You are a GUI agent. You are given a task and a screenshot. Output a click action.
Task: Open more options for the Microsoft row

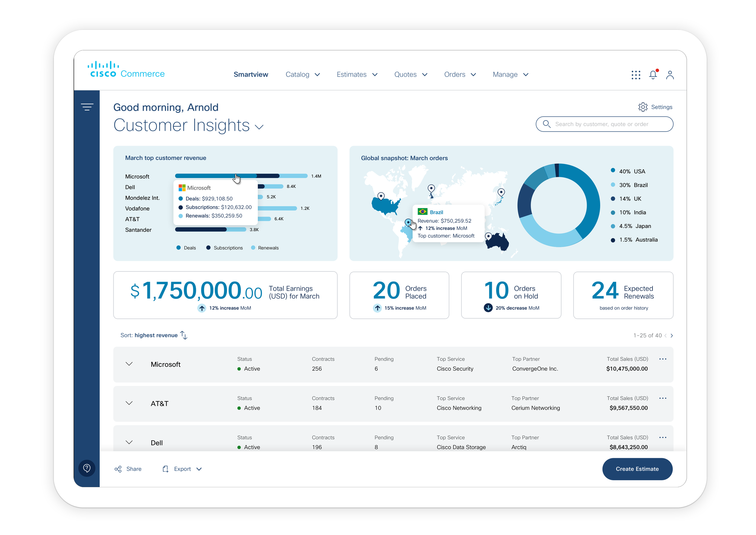tap(663, 359)
